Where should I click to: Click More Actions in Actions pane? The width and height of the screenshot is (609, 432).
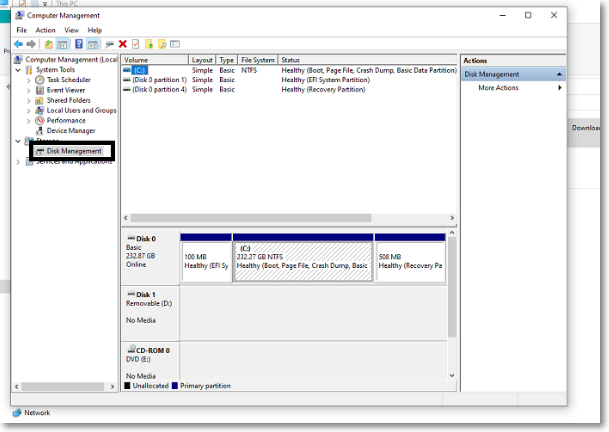pyautogui.click(x=498, y=88)
